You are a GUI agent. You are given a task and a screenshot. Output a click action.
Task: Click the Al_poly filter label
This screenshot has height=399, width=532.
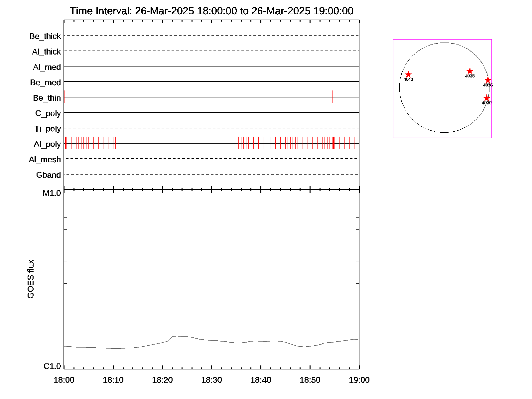point(47,144)
